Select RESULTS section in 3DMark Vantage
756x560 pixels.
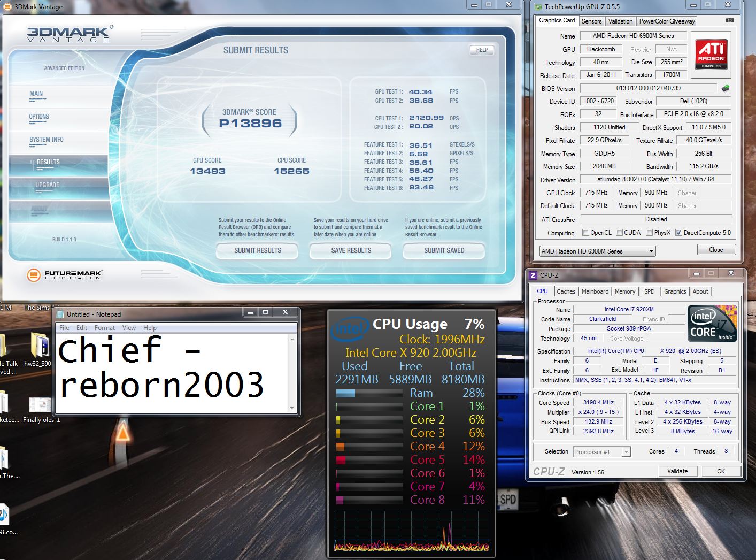58,165
